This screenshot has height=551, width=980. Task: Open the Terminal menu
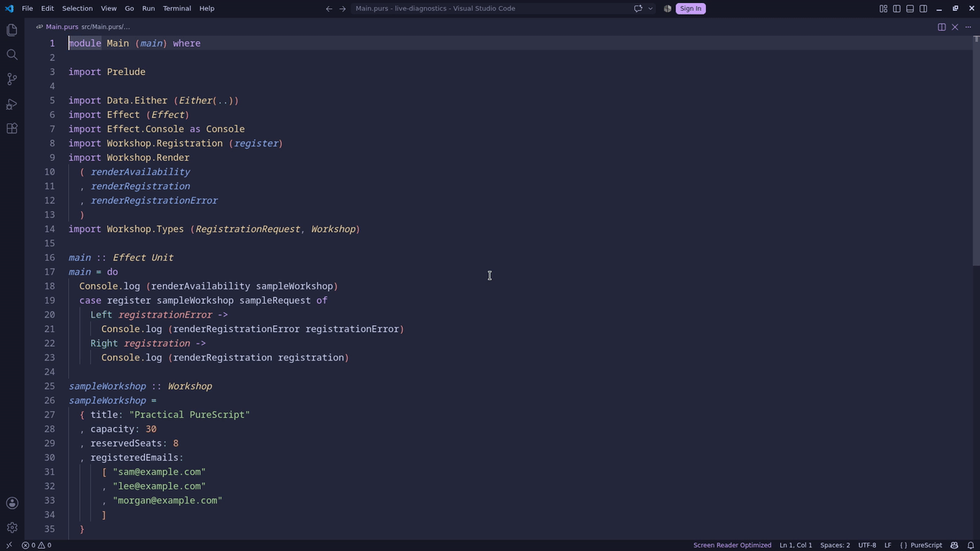point(177,8)
